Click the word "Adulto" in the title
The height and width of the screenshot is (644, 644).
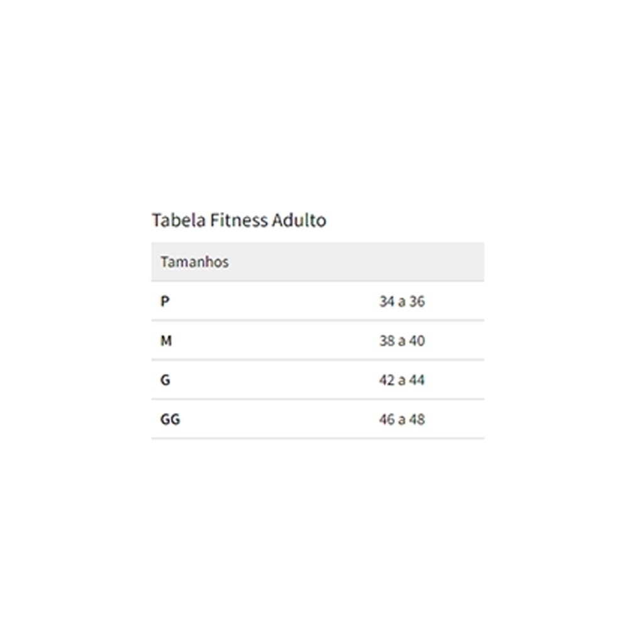click(x=299, y=221)
